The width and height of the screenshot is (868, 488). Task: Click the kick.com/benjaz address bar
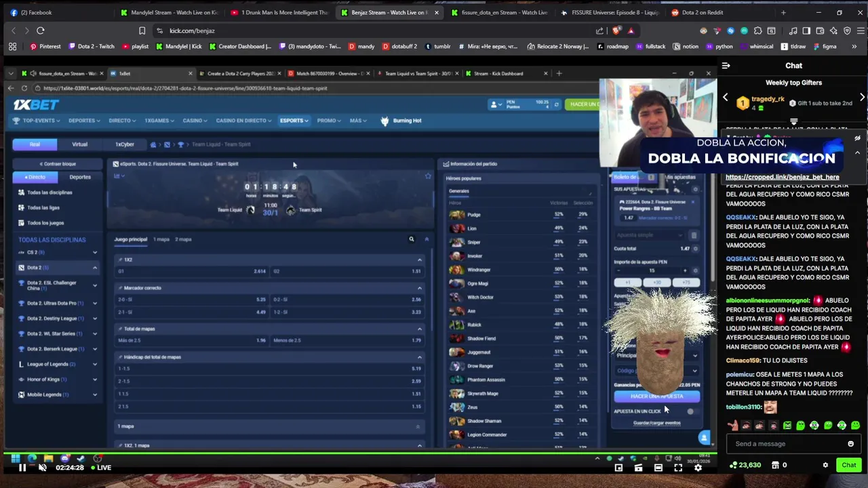373,30
